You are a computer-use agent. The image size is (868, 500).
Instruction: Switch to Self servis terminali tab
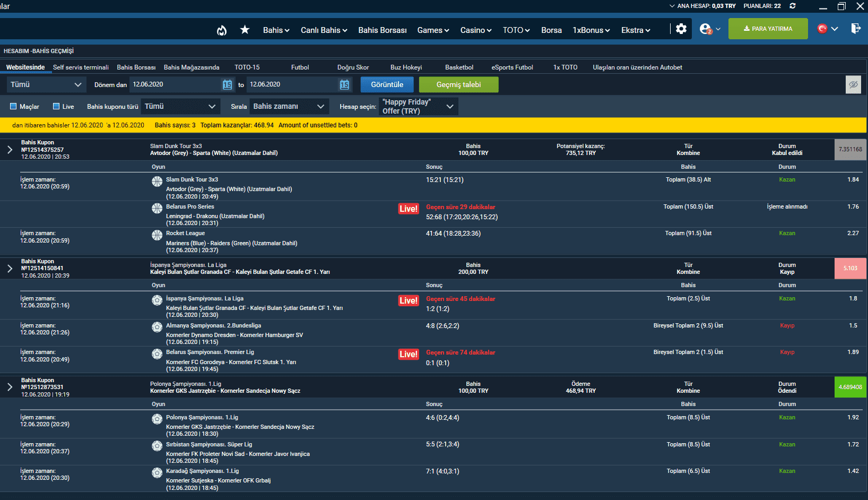click(x=81, y=67)
